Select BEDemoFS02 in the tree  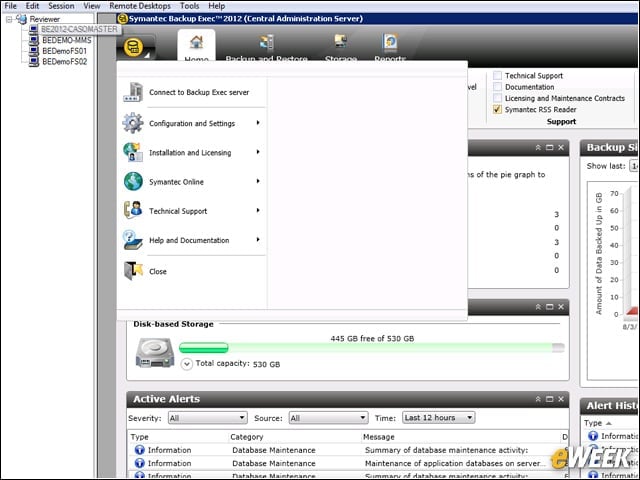point(64,62)
